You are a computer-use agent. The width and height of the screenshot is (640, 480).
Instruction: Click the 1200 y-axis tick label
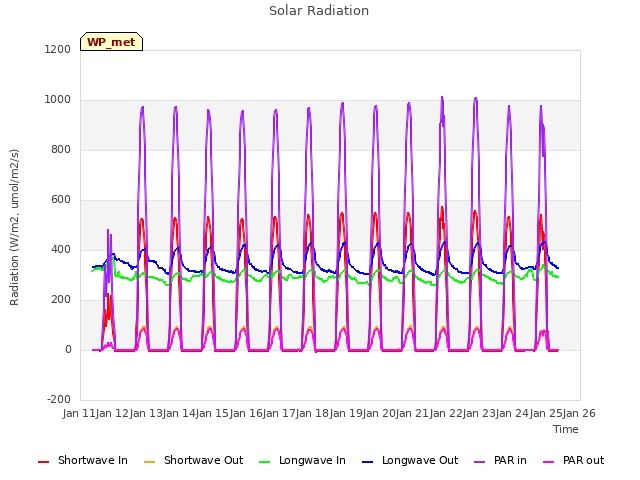pos(58,49)
